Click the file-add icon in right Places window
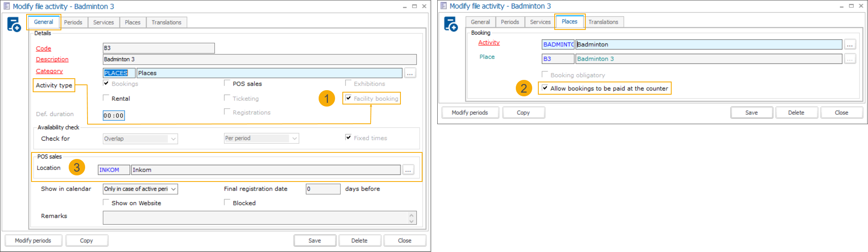 pos(451,24)
